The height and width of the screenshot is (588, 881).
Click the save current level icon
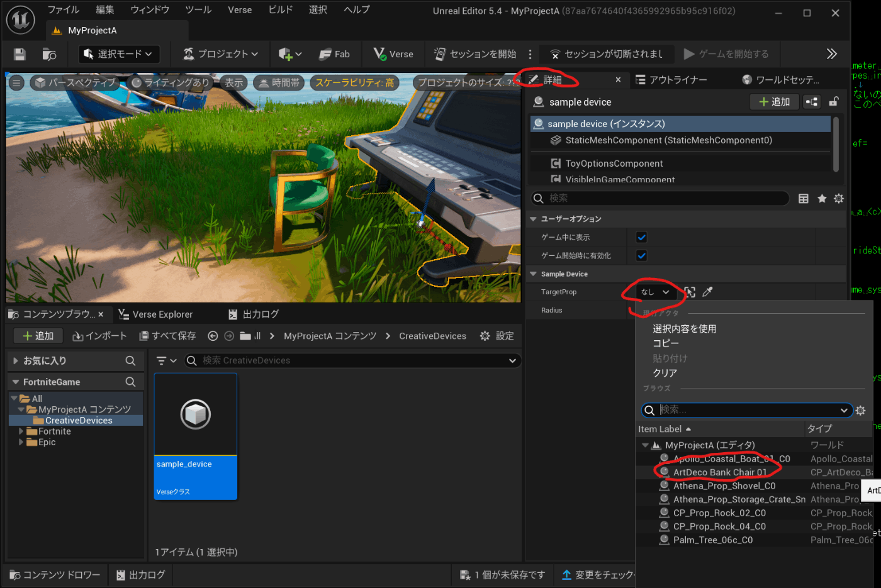20,54
